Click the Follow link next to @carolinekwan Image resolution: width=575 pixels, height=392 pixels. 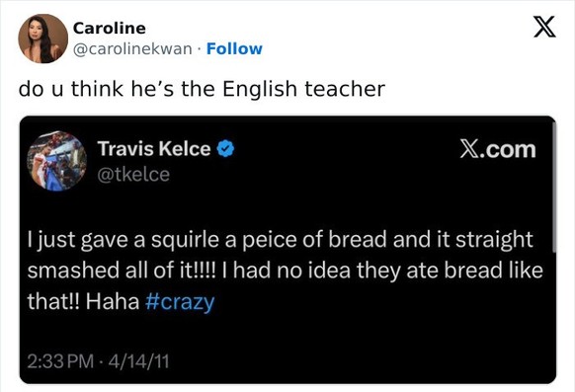(234, 48)
